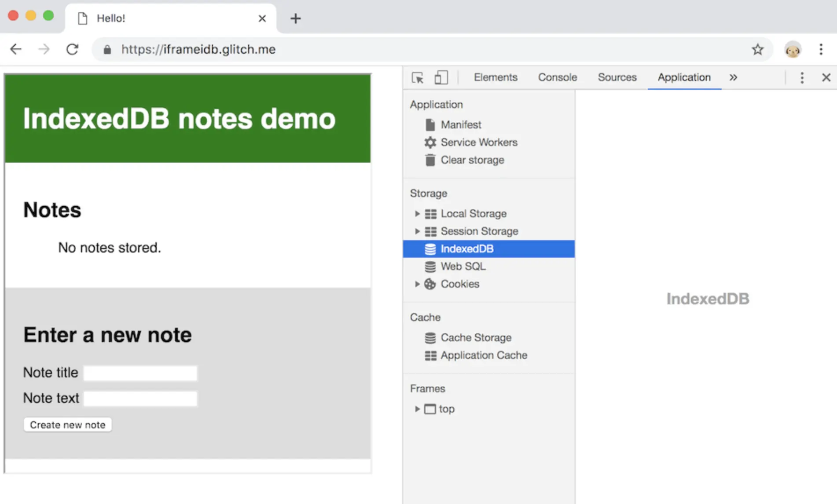Click the Manifest document icon
Screen dimensions: 837x504
430,125
